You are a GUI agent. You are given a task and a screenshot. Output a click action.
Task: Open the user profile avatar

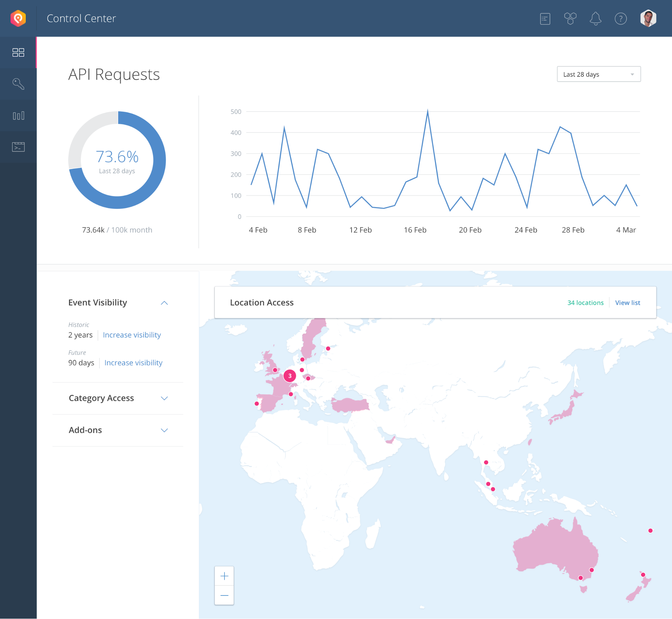pos(648,18)
